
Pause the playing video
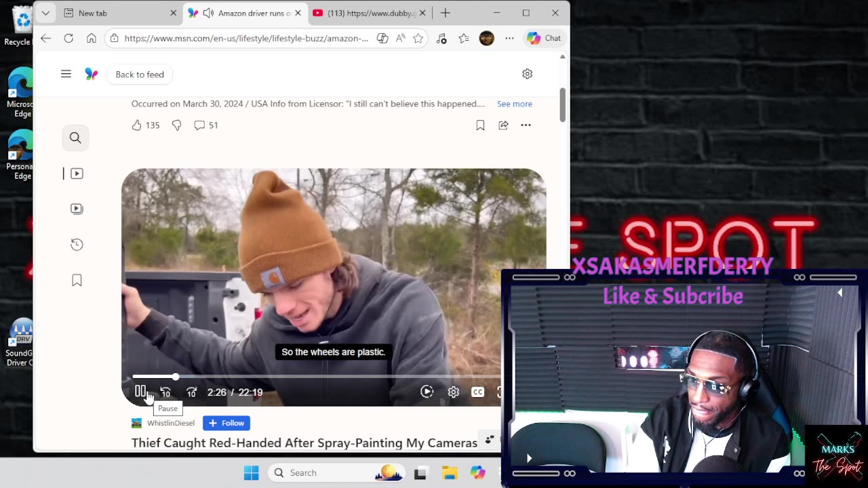pos(140,392)
